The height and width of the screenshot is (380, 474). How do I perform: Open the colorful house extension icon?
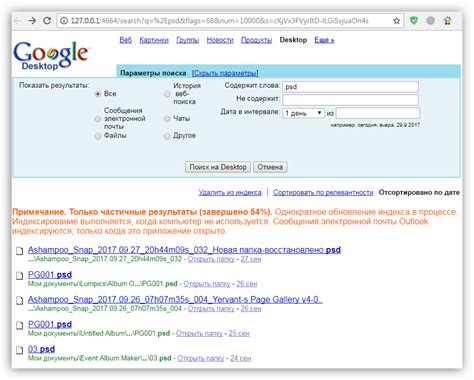click(447, 21)
